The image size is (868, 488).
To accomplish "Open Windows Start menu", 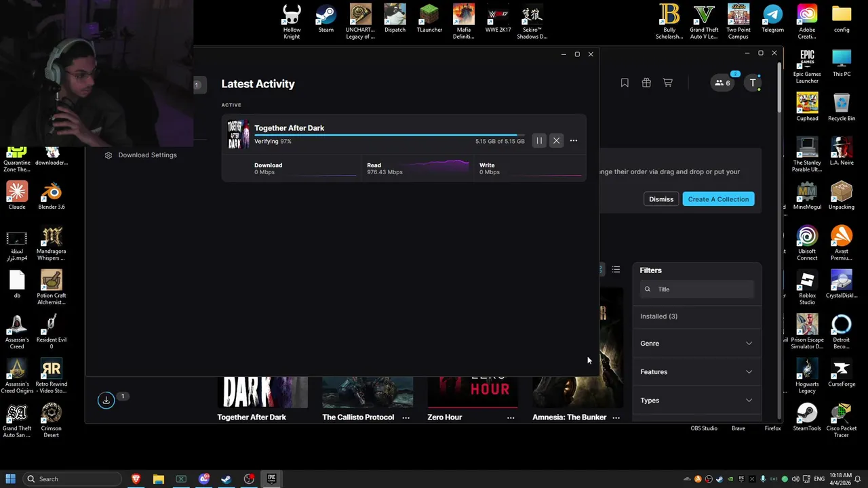I will tap(10, 479).
